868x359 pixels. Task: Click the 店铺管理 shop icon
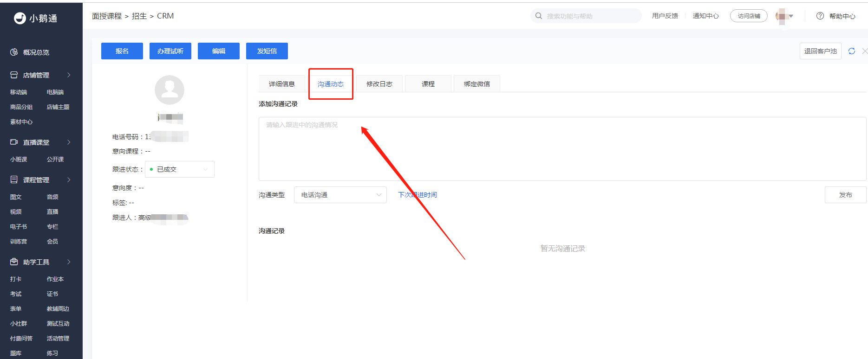click(14, 75)
